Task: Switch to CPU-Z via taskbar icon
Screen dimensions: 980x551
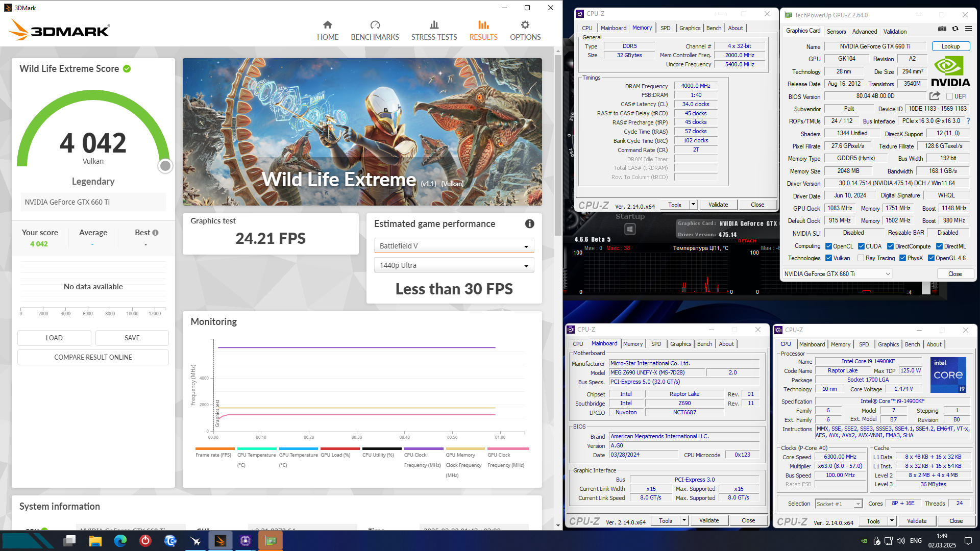Action: pyautogui.click(x=245, y=540)
